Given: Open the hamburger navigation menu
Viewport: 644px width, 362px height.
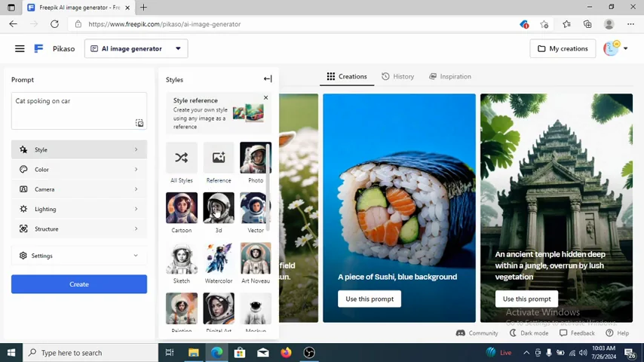Looking at the screenshot, I should pyautogui.click(x=20, y=48).
